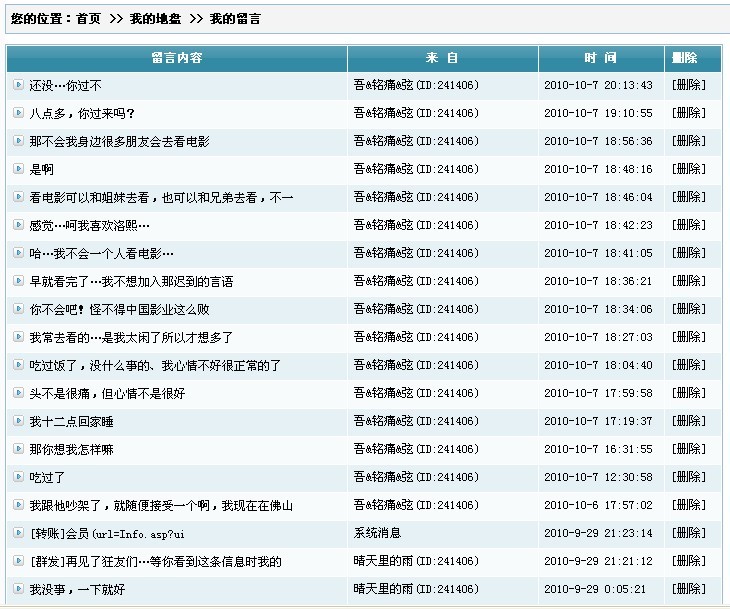Click arrow icon beside 哈…我不会一个人看电影…
Image resolution: width=730 pixels, height=609 pixels.
(x=18, y=253)
